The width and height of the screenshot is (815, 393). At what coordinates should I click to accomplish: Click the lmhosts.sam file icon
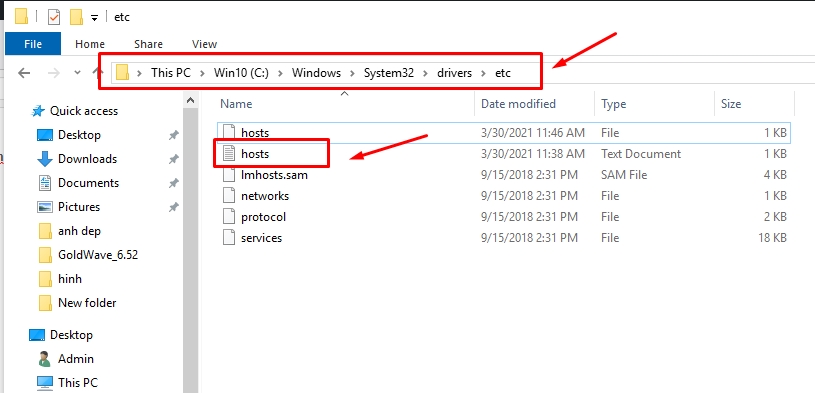point(229,175)
